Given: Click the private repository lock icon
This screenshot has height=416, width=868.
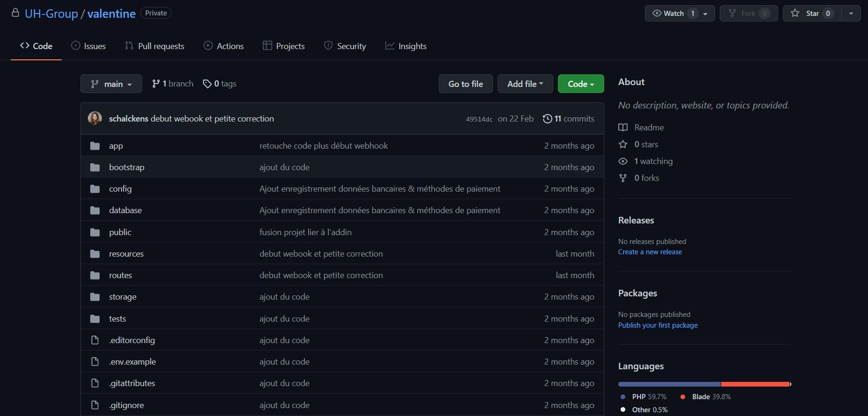Looking at the screenshot, I should coord(15,13).
